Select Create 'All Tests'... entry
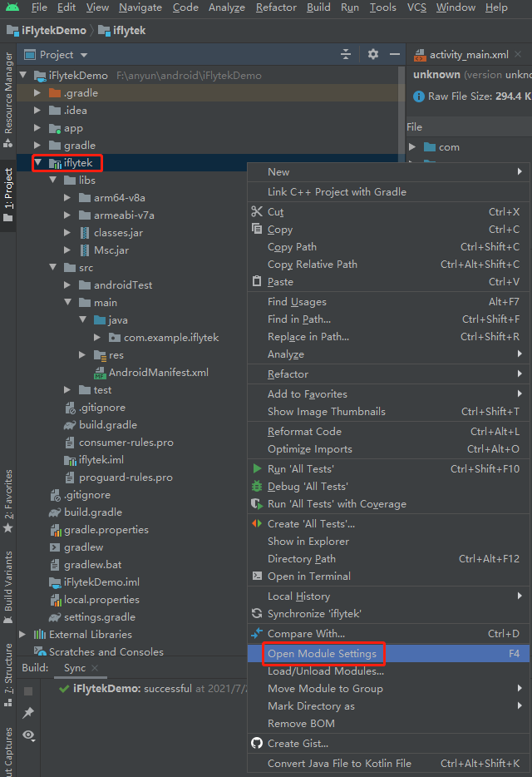Screen dimensions: 532x777 pyautogui.click(x=389, y=524)
